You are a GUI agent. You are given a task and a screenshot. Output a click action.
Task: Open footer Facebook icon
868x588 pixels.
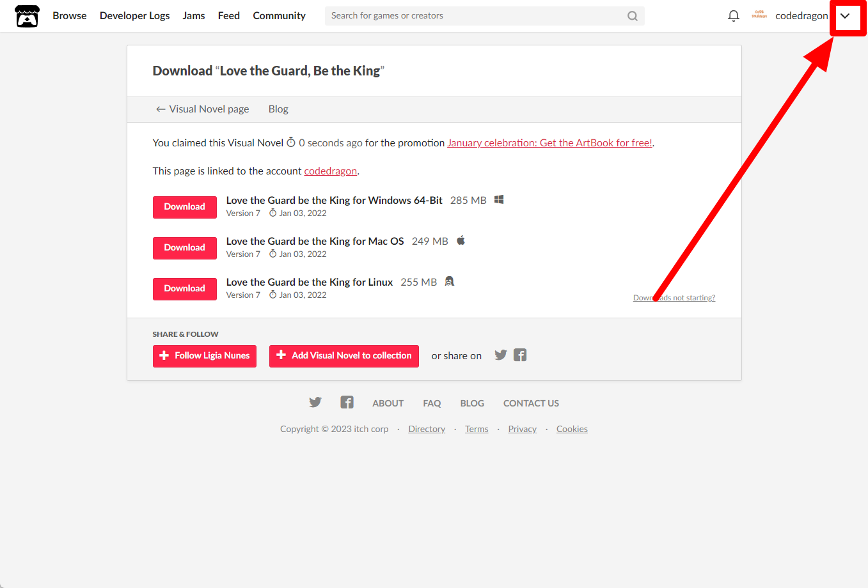[x=347, y=403]
